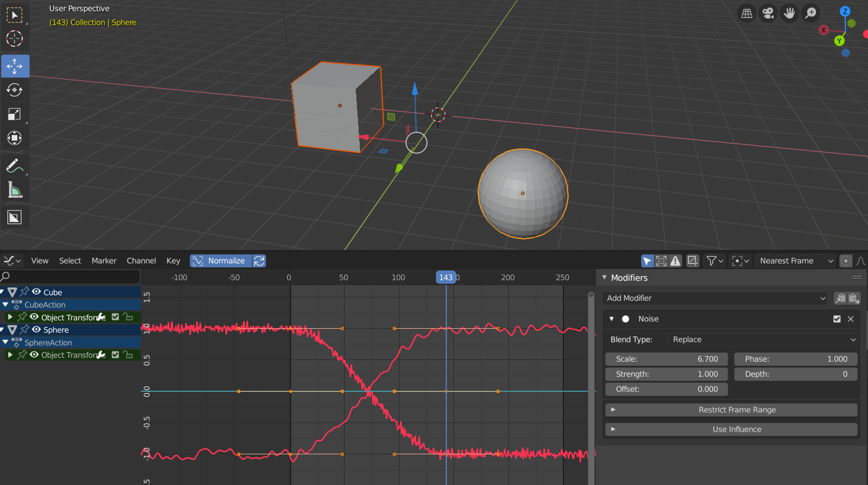Open Blend Type Replace dropdown
The width and height of the screenshot is (868, 485).
point(762,339)
